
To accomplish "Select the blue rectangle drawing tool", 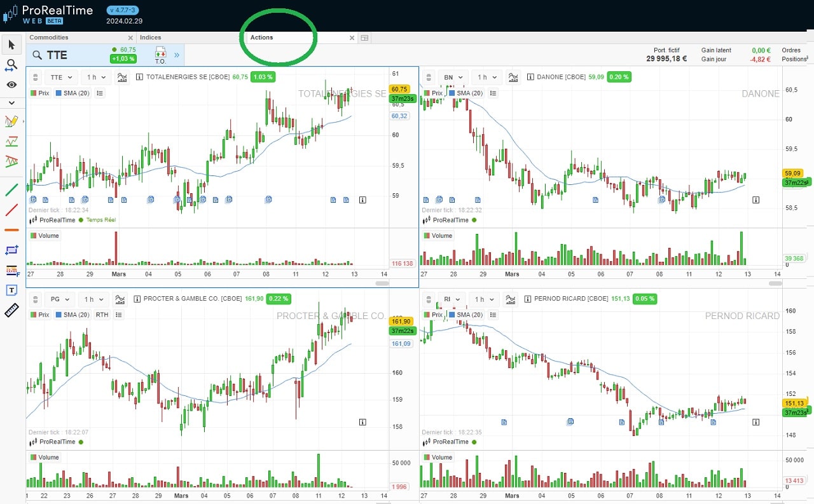I will (x=11, y=250).
